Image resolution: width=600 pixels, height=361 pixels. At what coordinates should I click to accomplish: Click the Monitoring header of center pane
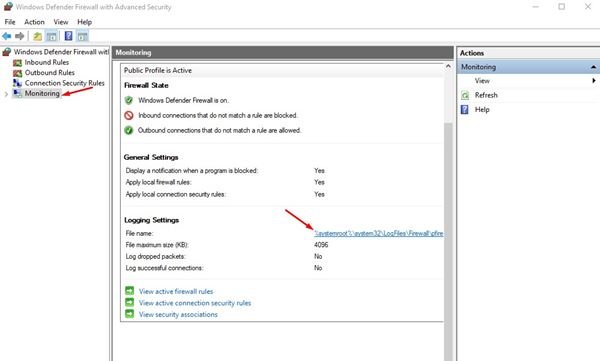[283, 52]
